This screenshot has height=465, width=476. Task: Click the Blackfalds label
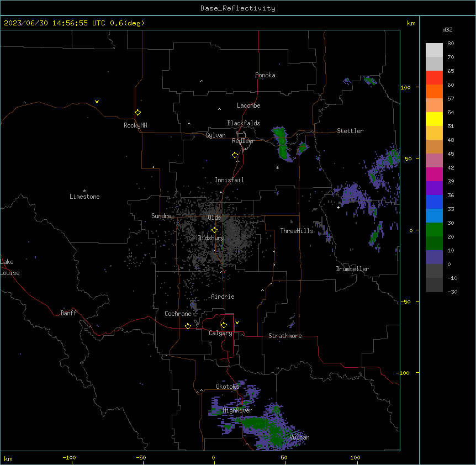(x=244, y=123)
